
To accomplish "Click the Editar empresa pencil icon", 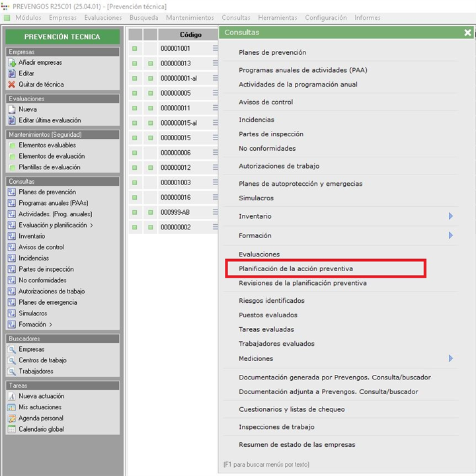I will pyautogui.click(x=12, y=73).
